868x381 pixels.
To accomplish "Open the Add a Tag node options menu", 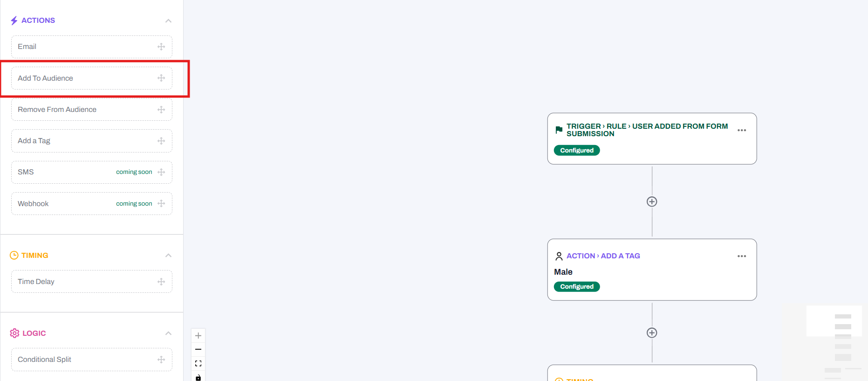I will [742, 256].
